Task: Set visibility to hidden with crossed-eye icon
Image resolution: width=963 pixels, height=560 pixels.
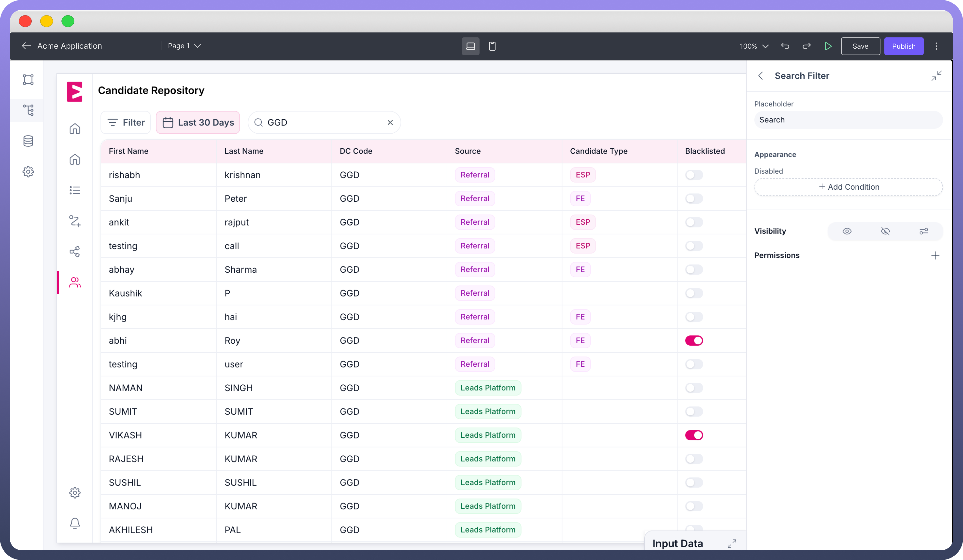Action: [885, 231]
